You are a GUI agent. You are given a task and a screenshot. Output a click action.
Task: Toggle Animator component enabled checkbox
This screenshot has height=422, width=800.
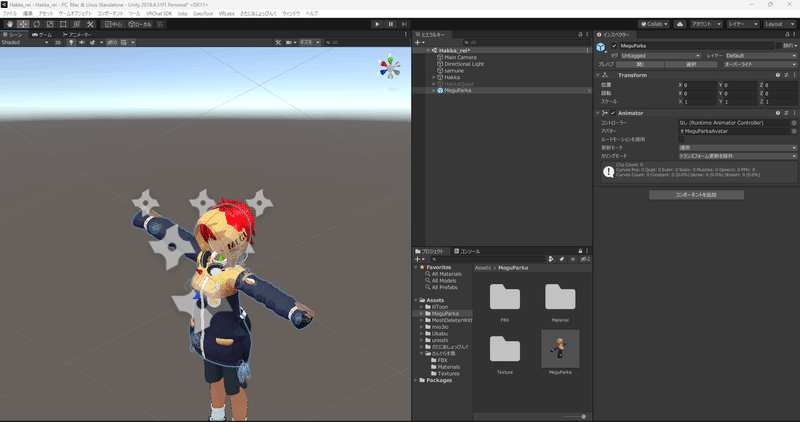pos(613,113)
